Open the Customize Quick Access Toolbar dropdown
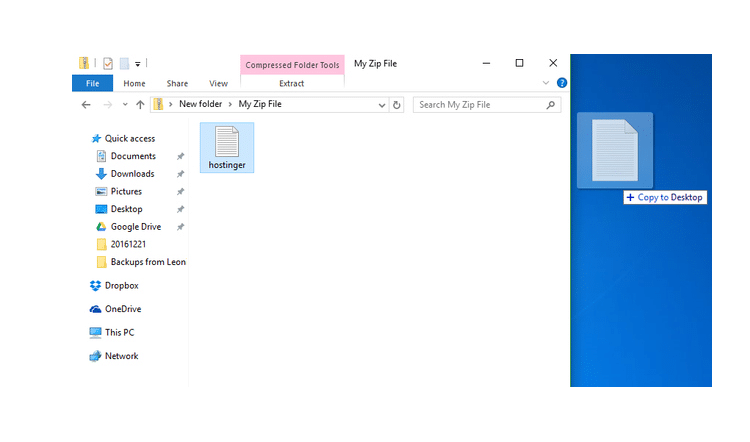 click(x=138, y=64)
